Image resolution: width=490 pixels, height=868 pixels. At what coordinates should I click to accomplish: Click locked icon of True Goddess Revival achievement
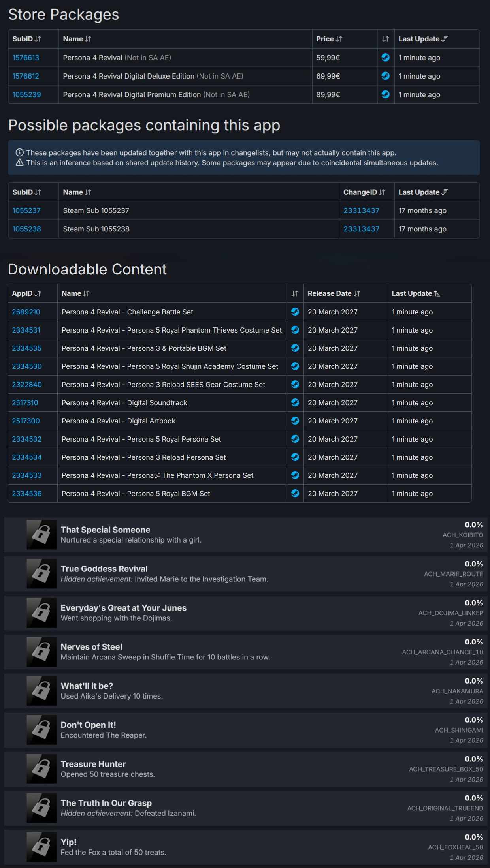point(41,574)
